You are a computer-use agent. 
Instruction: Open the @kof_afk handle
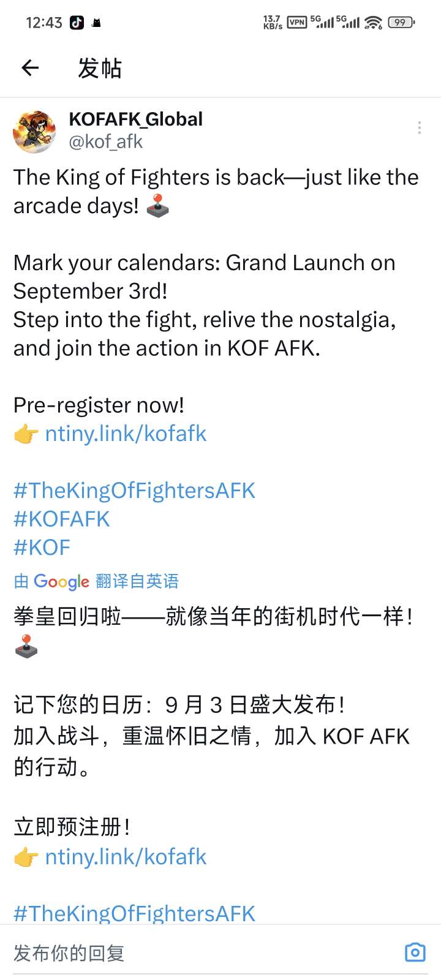(x=105, y=142)
